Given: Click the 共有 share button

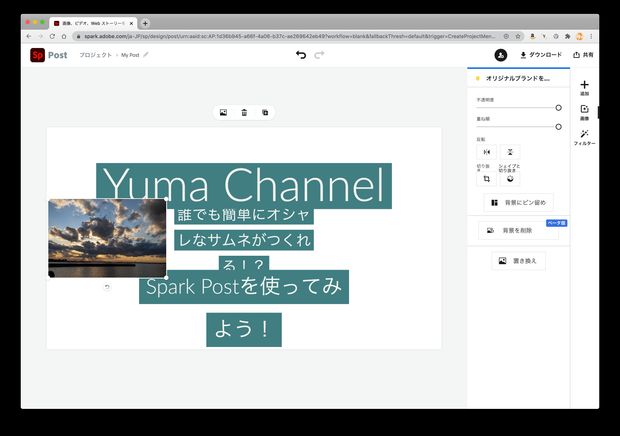Looking at the screenshot, I should coord(583,55).
